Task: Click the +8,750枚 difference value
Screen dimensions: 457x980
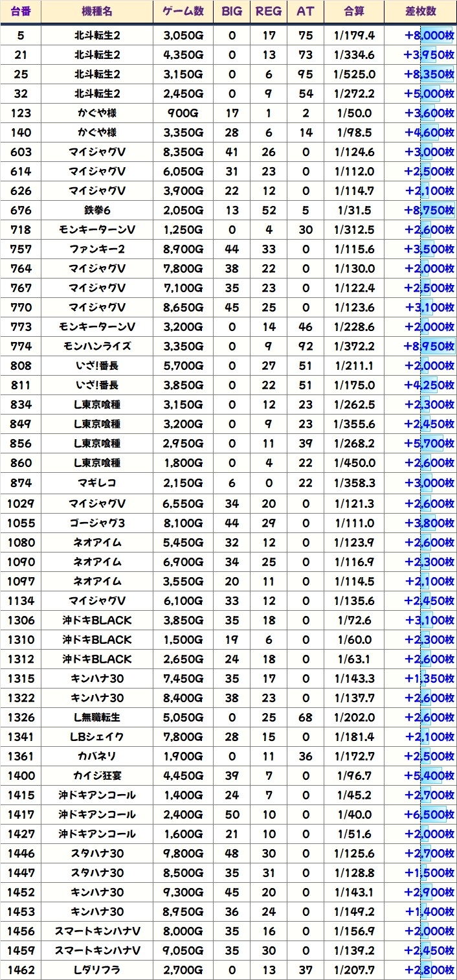Action: click(x=429, y=211)
